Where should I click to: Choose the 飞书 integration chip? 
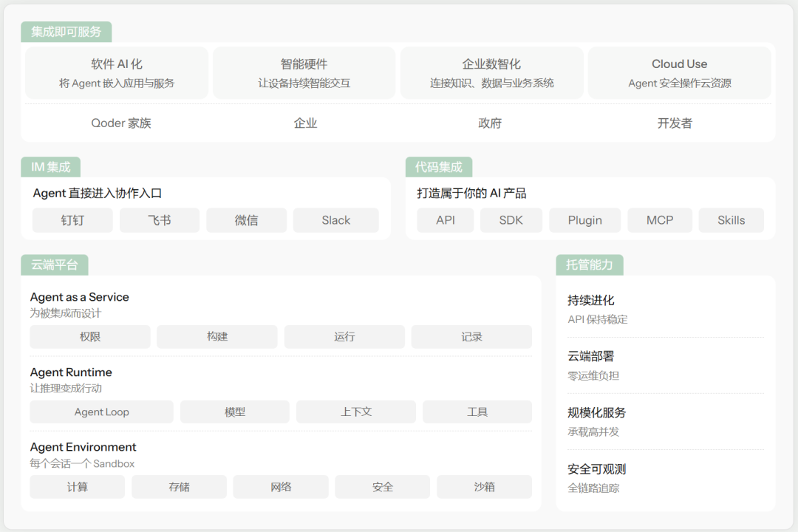[x=160, y=220]
